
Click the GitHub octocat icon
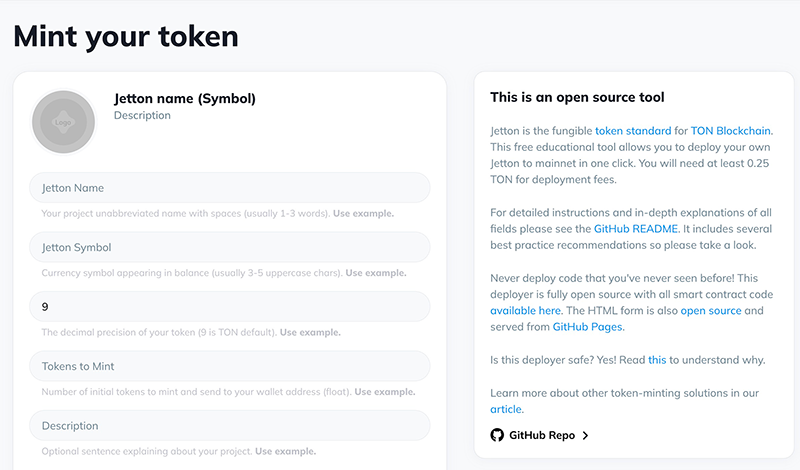[x=497, y=435]
